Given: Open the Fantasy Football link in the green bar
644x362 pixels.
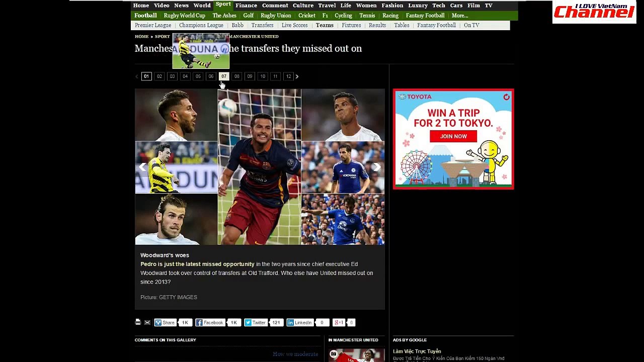Looking at the screenshot, I should pos(425,16).
